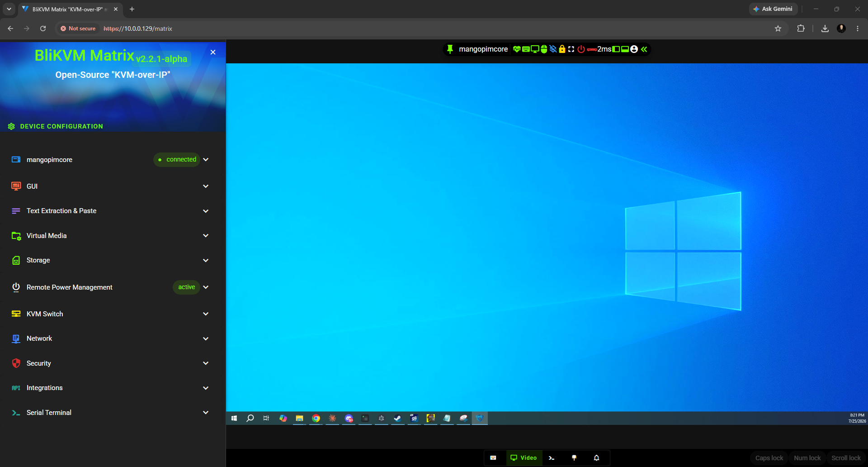Click the Remote Power Management power icon
Viewport: 868px width, 467px height.
point(16,287)
